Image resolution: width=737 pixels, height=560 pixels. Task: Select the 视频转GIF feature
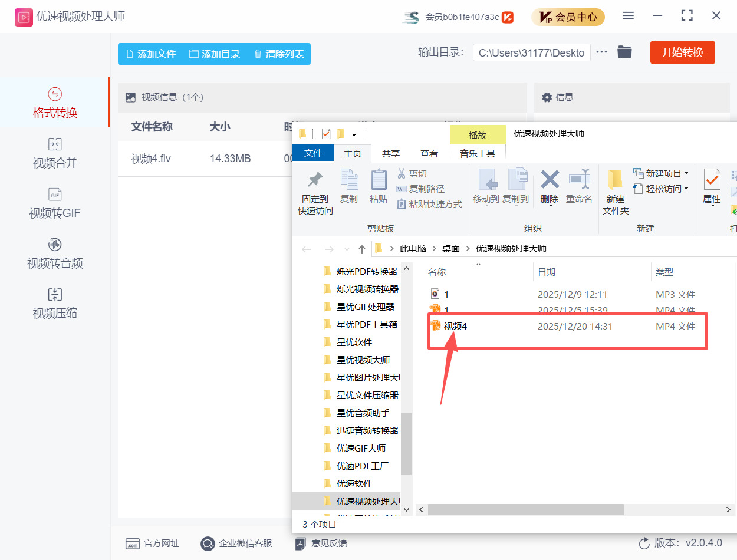pos(54,202)
